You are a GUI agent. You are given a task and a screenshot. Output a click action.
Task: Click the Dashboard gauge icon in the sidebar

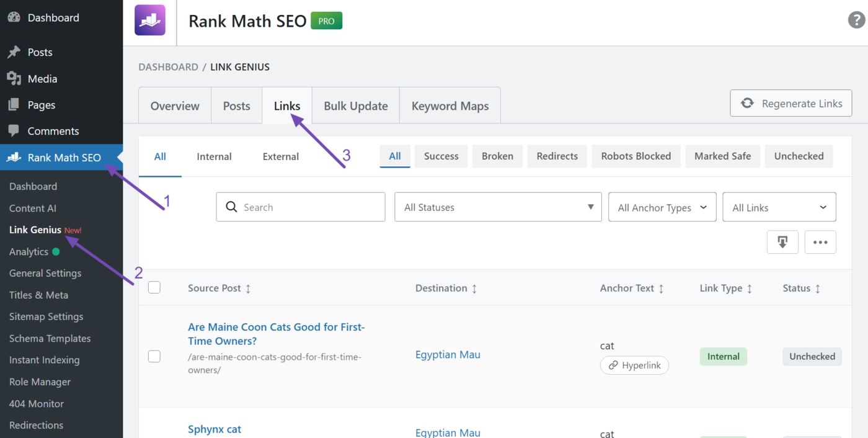pyautogui.click(x=14, y=17)
